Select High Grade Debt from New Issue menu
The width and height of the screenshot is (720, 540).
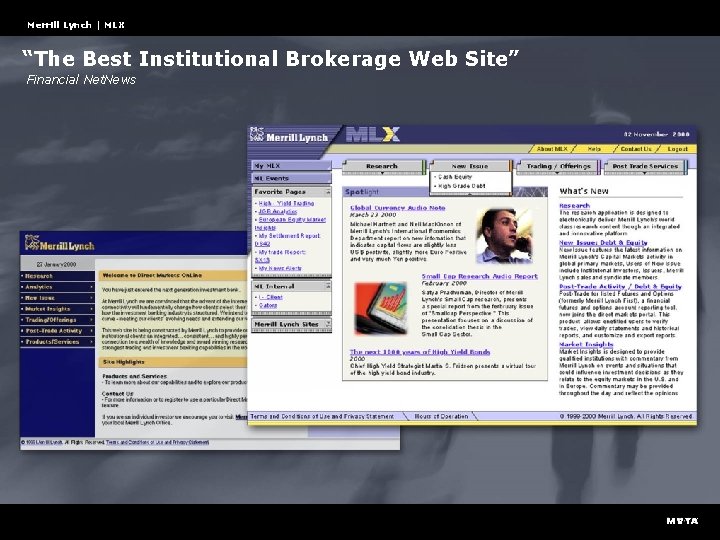point(461,186)
